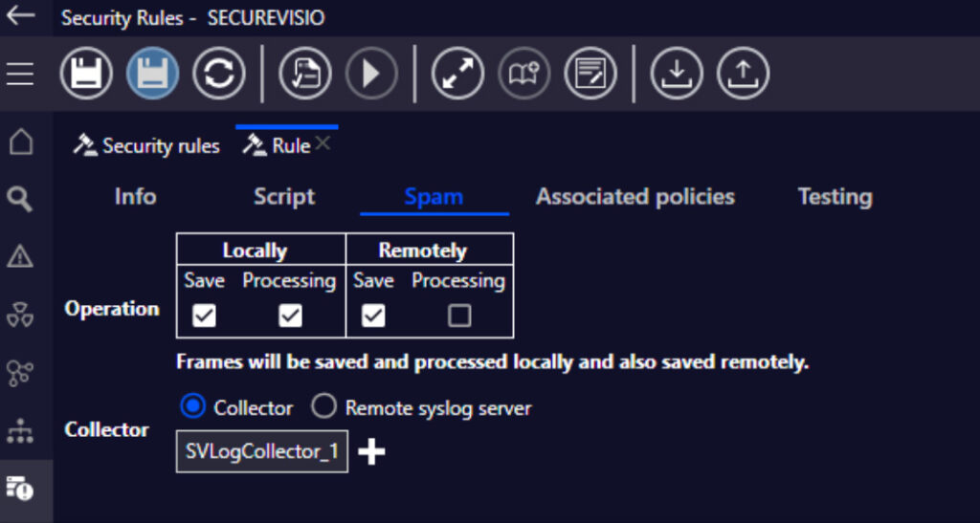Screen dimensions: 980x523
Task: Click the Play run icon in toolbar
Action: [x=372, y=74]
